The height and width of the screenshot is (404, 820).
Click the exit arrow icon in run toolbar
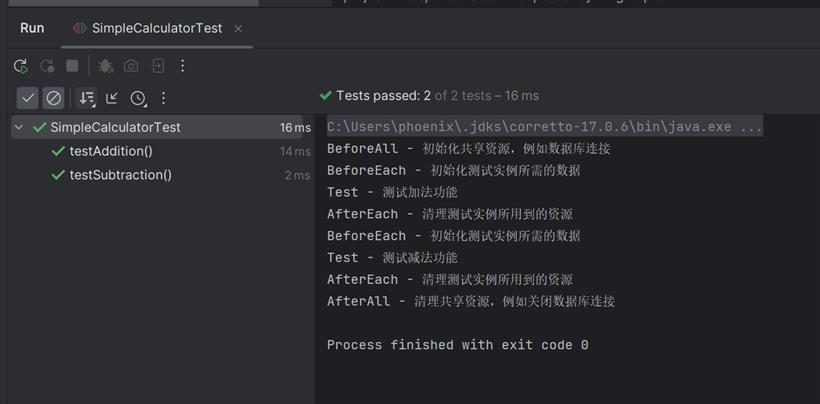pyautogui.click(x=157, y=66)
